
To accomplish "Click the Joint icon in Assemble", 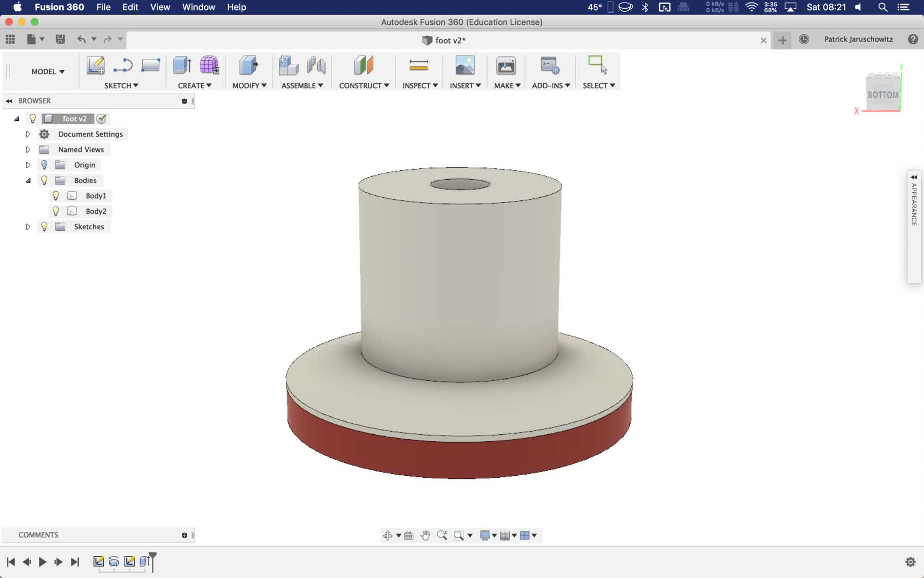I will click(x=316, y=66).
